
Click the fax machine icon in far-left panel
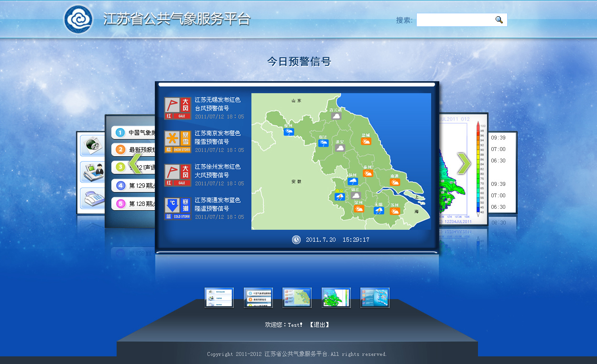click(x=92, y=198)
